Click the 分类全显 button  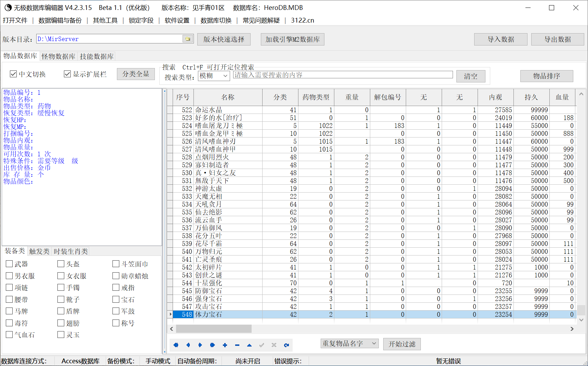[x=136, y=74]
